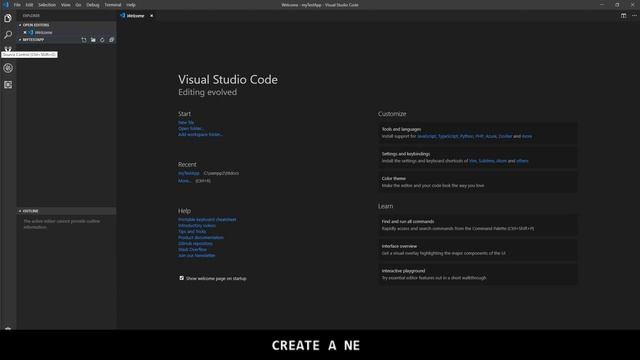Click the Atom keybindings link
The height and width of the screenshot is (360, 640).
(x=501, y=161)
